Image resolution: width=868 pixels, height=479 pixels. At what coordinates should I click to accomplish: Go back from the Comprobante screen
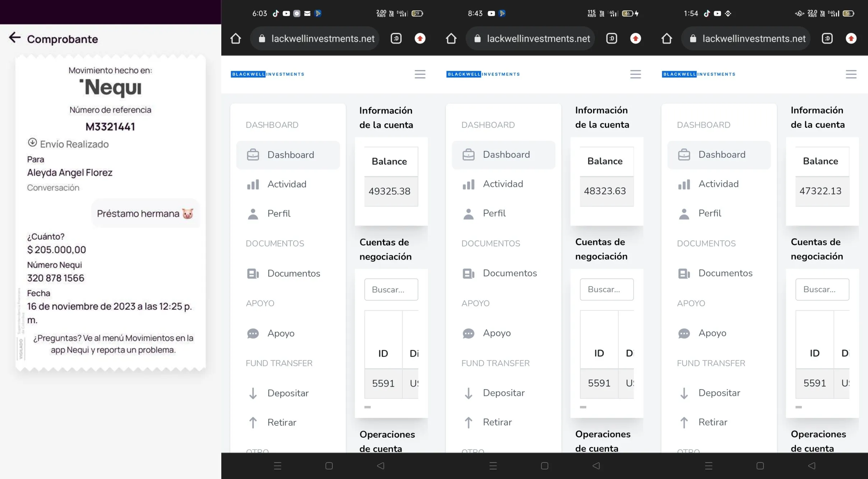click(15, 37)
